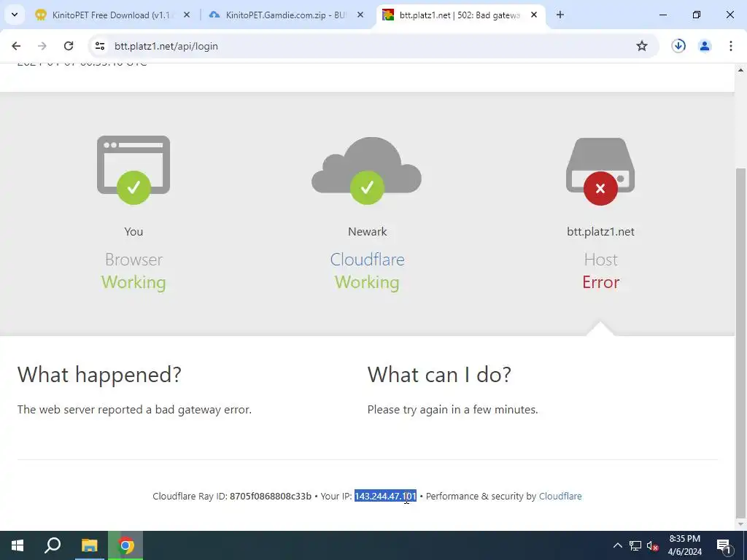
Task: Open the Chrome downloads icon
Action: (x=678, y=46)
